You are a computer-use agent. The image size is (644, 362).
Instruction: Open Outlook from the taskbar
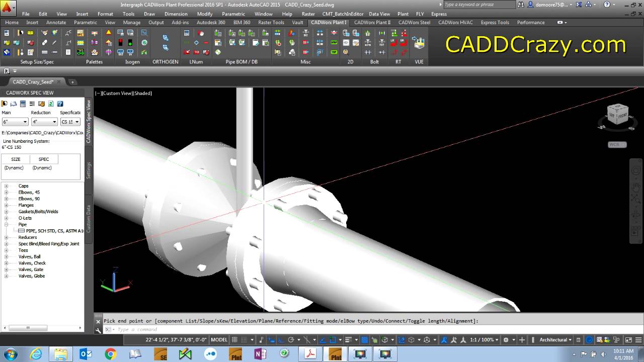pyautogui.click(x=86, y=354)
